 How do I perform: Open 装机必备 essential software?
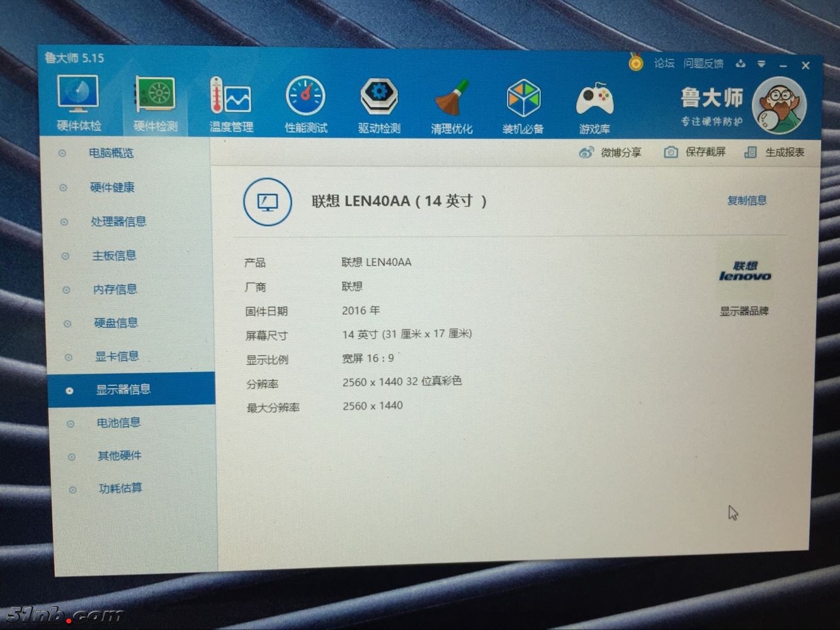[523, 106]
